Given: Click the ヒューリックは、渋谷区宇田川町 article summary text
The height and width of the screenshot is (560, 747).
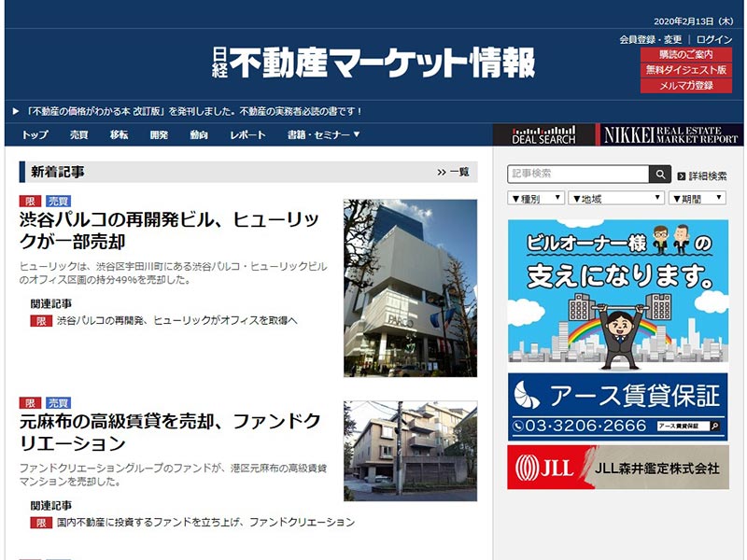Looking at the screenshot, I should point(173,273).
